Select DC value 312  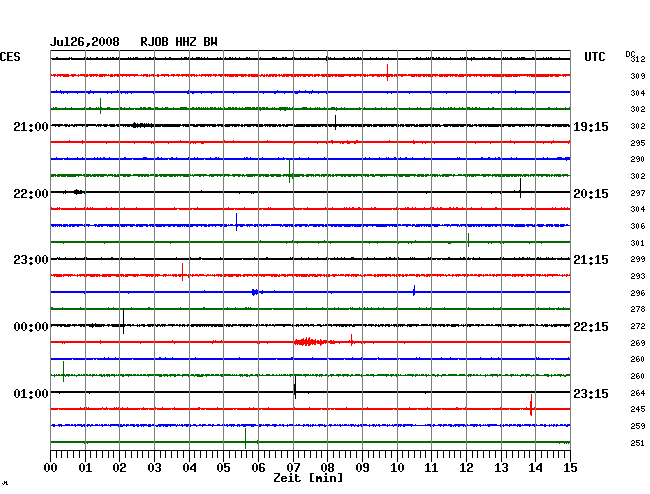pyautogui.click(x=638, y=59)
